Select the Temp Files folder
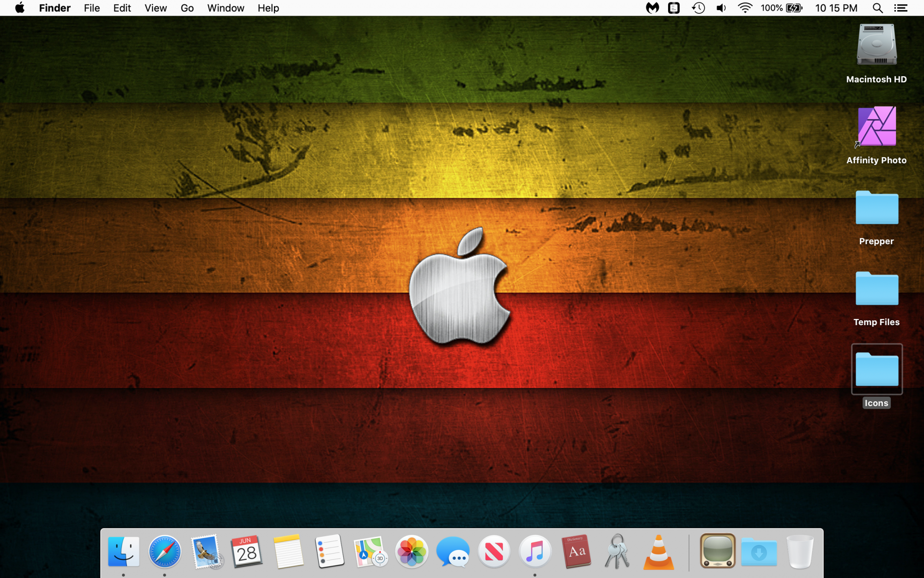 [x=876, y=289]
